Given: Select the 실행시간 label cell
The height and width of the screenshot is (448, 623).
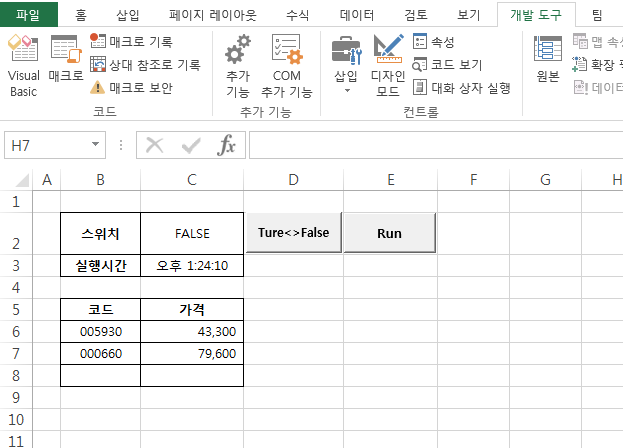Looking at the screenshot, I should point(101,265).
